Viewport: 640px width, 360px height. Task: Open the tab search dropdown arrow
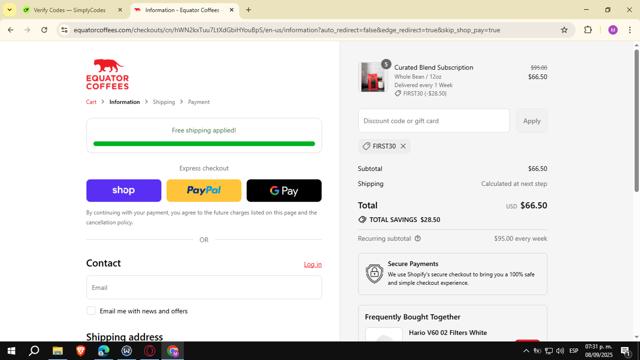coord(9,10)
